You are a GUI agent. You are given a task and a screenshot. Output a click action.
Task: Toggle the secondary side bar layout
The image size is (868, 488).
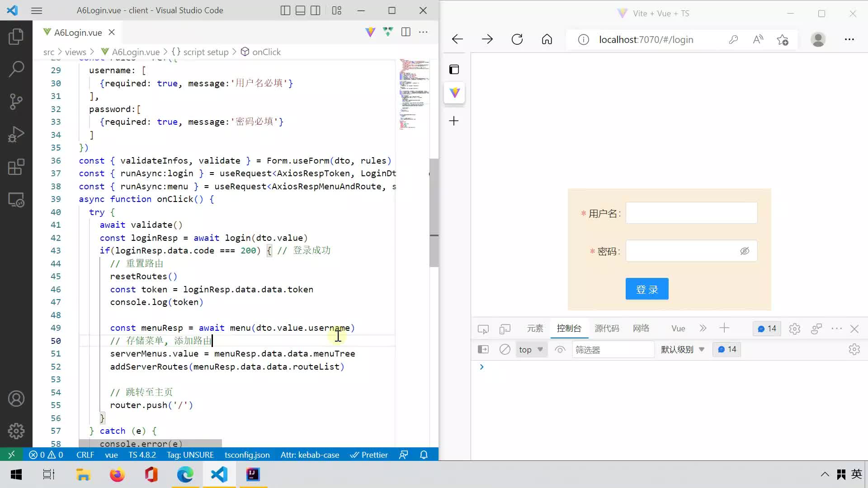[316, 10]
